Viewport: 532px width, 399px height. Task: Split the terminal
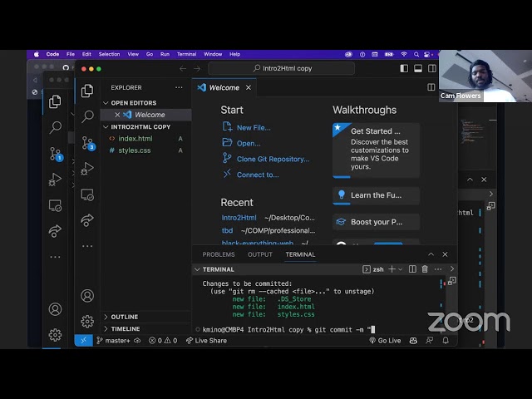[412, 269]
